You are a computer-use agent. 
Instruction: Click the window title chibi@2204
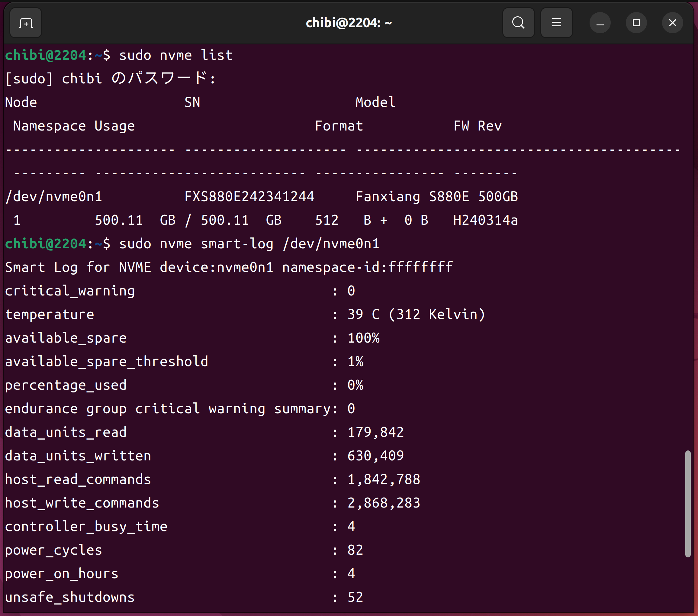[348, 23]
